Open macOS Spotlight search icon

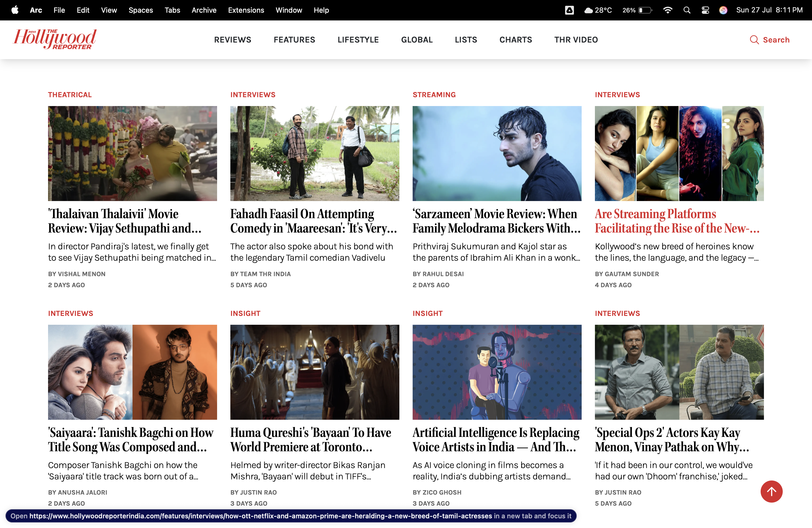(x=687, y=10)
